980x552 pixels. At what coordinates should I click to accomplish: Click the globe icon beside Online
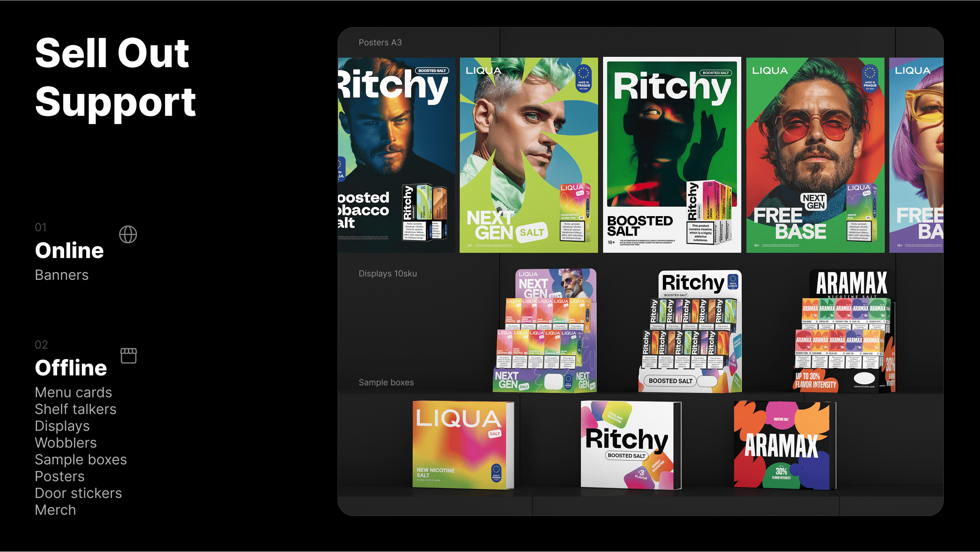[128, 235]
